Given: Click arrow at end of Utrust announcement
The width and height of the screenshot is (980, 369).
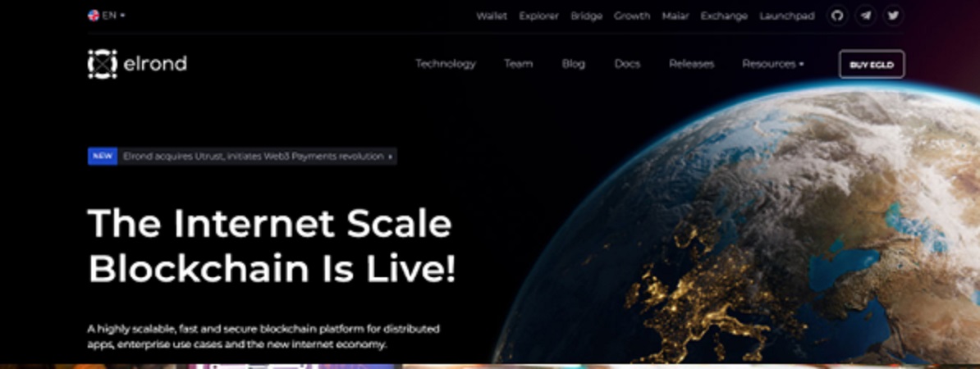Looking at the screenshot, I should click(391, 157).
